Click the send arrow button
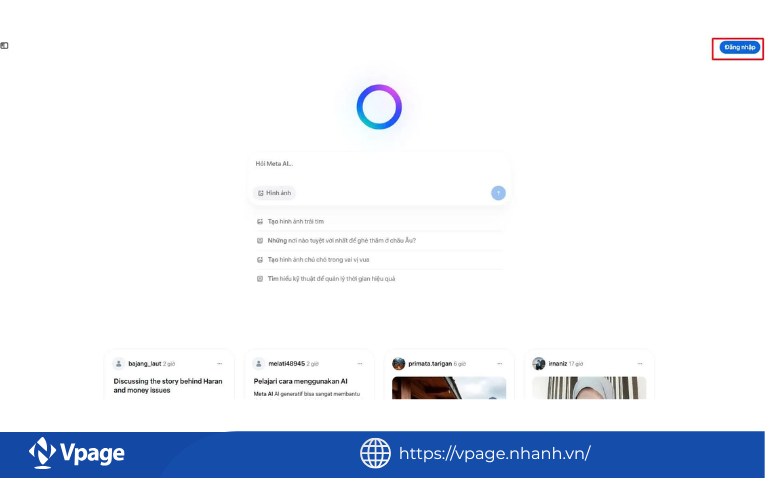Image resolution: width=765 pixels, height=478 pixels. coord(498,193)
